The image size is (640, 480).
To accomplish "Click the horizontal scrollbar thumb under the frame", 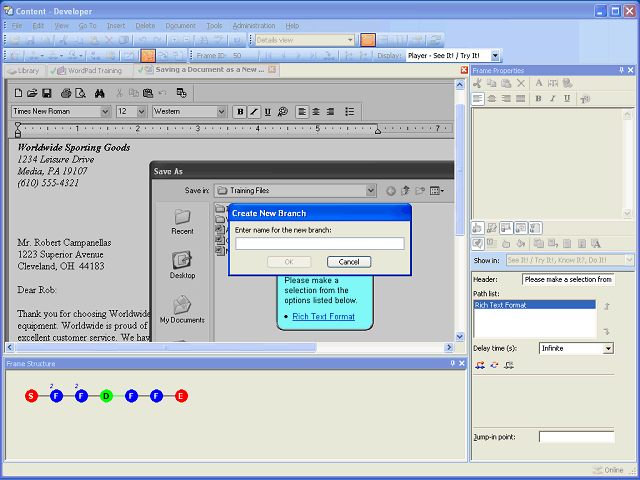I will click(165, 347).
